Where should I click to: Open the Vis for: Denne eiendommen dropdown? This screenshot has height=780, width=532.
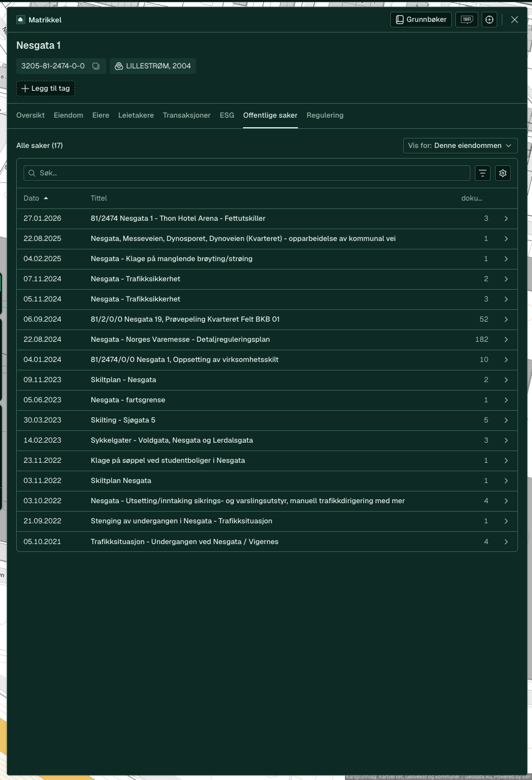[x=460, y=146]
